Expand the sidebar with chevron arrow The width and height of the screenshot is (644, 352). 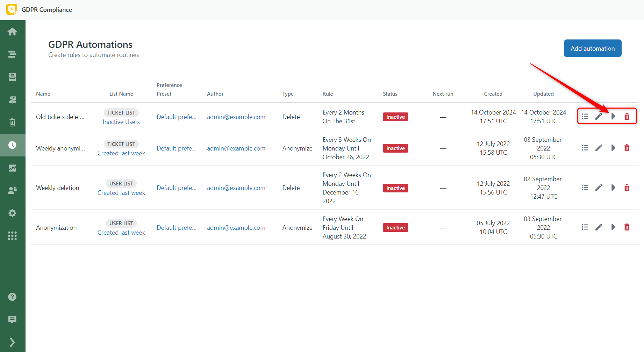[x=12, y=342]
